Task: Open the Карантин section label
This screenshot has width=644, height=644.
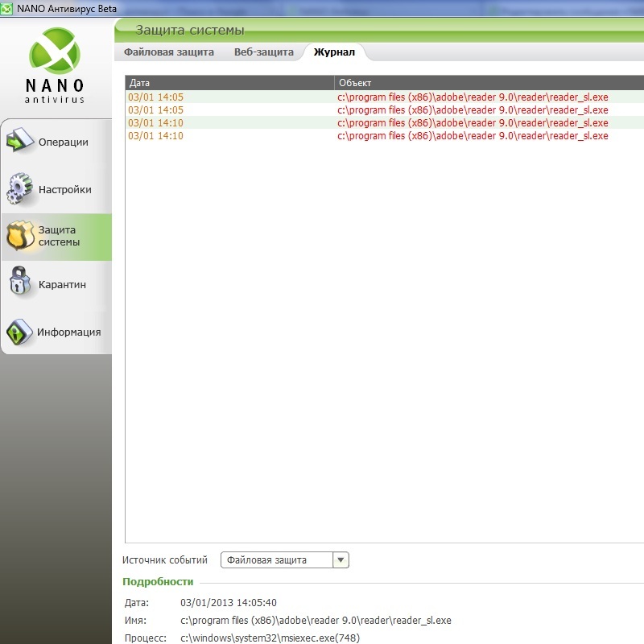Action: point(62,285)
